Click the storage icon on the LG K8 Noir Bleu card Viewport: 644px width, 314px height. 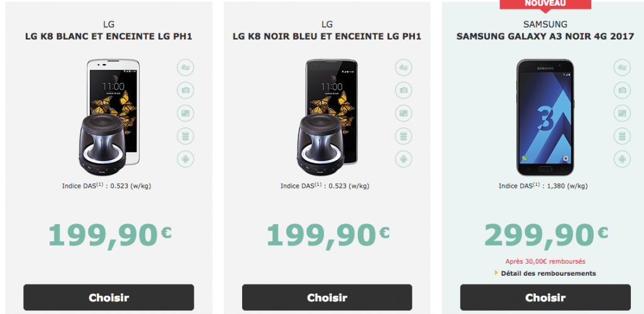(x=404, y=136)
